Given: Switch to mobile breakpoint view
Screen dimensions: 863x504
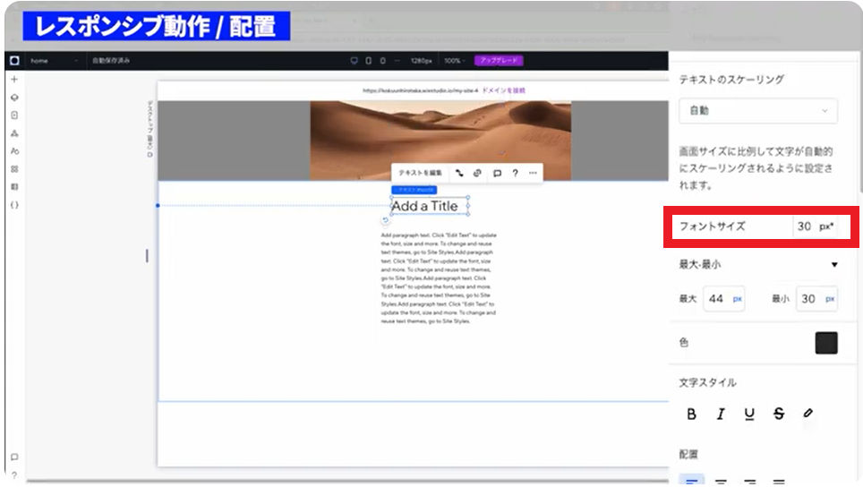Looking at the screenshot, I should tap(382, 61).
